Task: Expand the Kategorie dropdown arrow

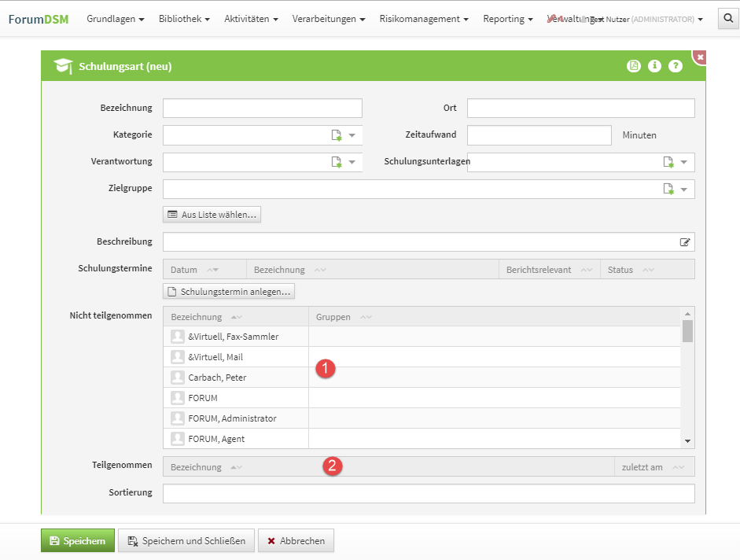Action: pyautogui.click(x=352, y=135)
